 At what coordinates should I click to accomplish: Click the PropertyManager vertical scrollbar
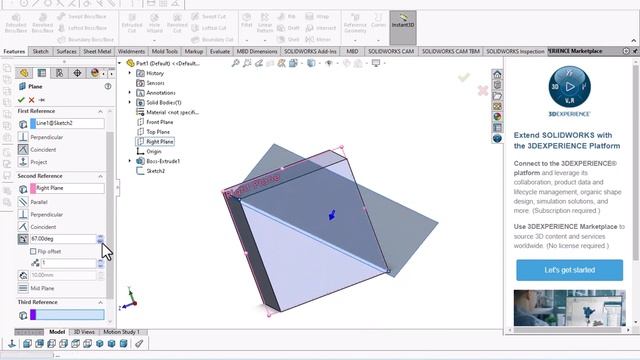point(110,214)
